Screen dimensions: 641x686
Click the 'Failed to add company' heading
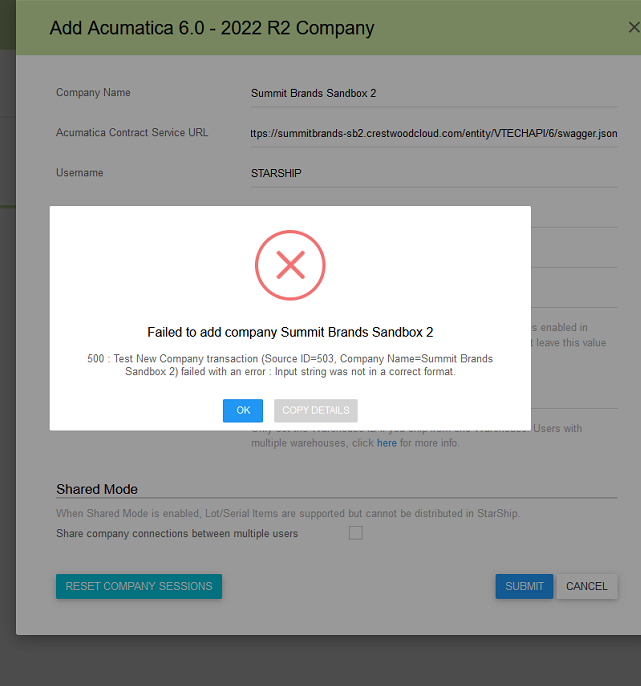[290, 332]
